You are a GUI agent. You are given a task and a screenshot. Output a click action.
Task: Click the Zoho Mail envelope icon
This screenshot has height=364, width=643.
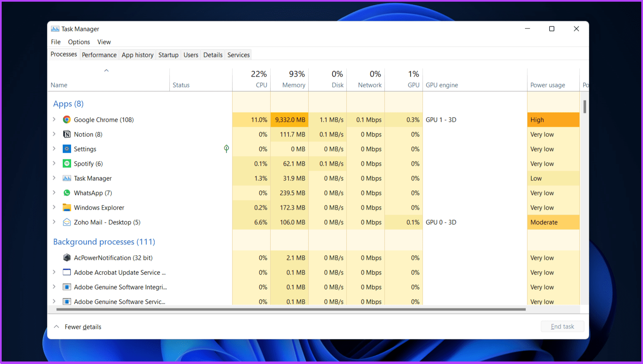click(67, 222)
